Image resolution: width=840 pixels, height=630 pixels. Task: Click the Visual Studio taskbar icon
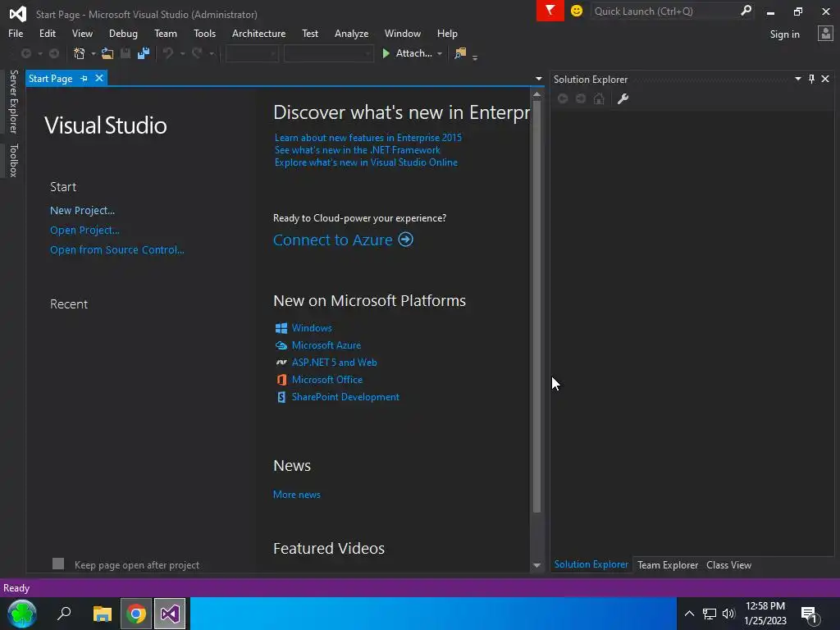[170, 614]
